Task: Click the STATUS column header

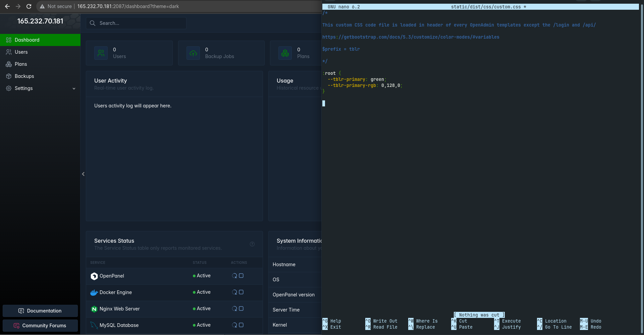Action: [200, 262]
